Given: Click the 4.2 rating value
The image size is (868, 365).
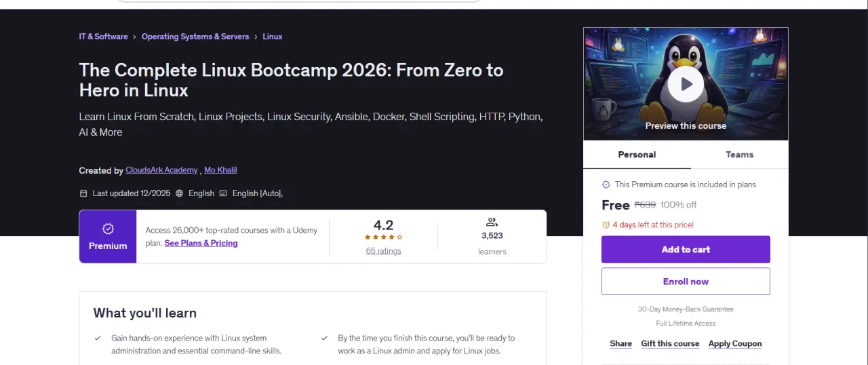Looking at the screenshot, I should [x=384, y=225].
